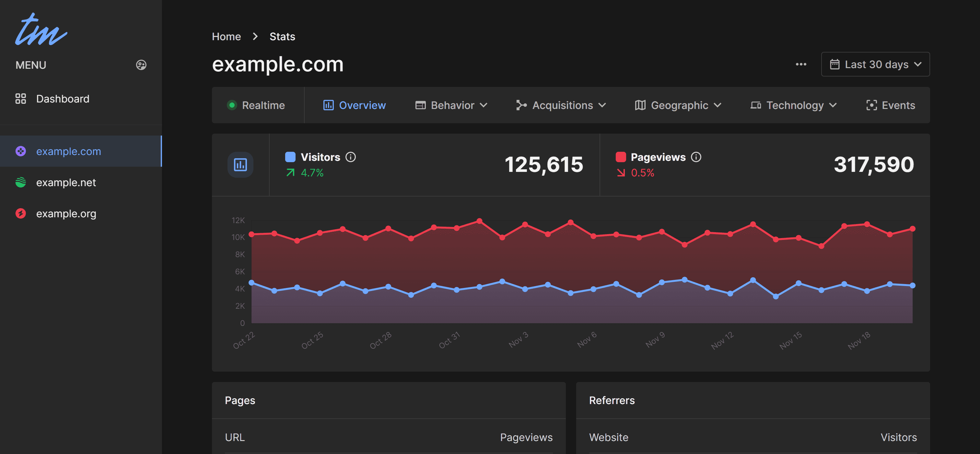Click the example.org site icon
Screen dimensions: 980x454
click(x=21, y=213)
